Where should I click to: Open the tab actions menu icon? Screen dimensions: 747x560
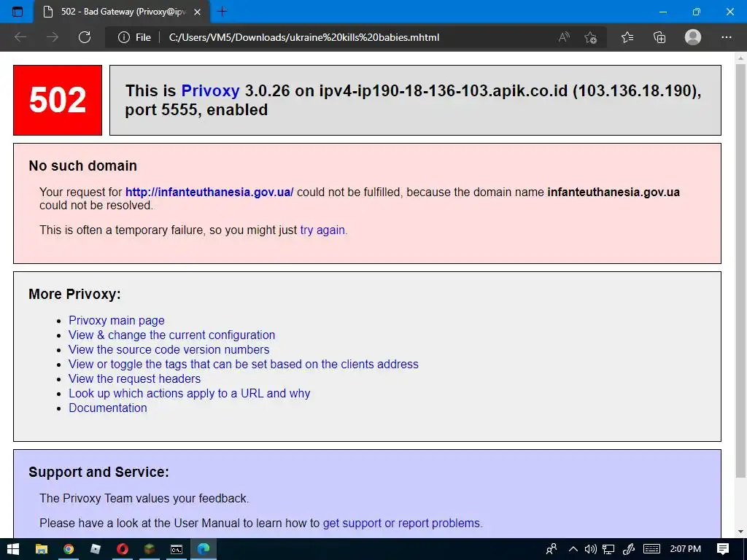tap(18, 12)
